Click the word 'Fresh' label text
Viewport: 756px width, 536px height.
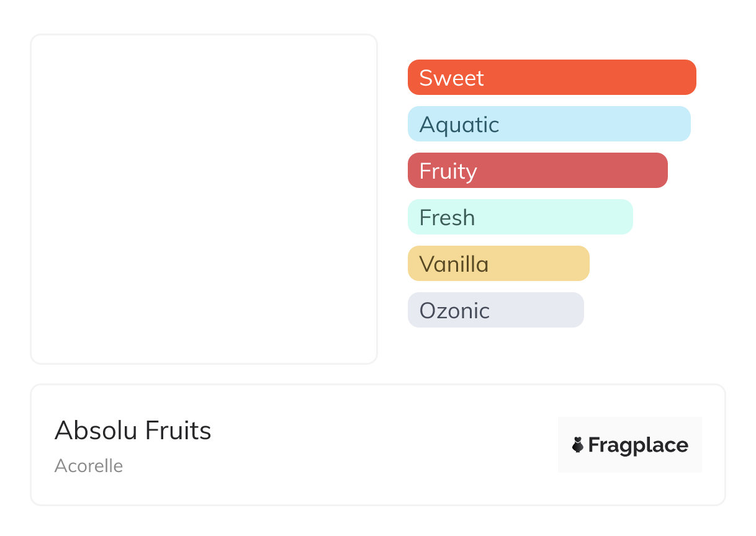tap(447, 218)
